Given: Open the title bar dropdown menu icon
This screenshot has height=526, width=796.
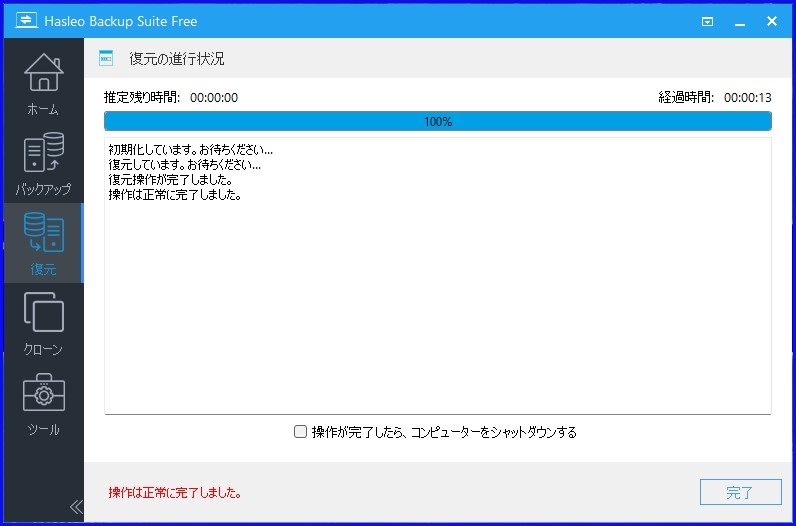Looking at the screenshot, I should [x=707, y=21].
